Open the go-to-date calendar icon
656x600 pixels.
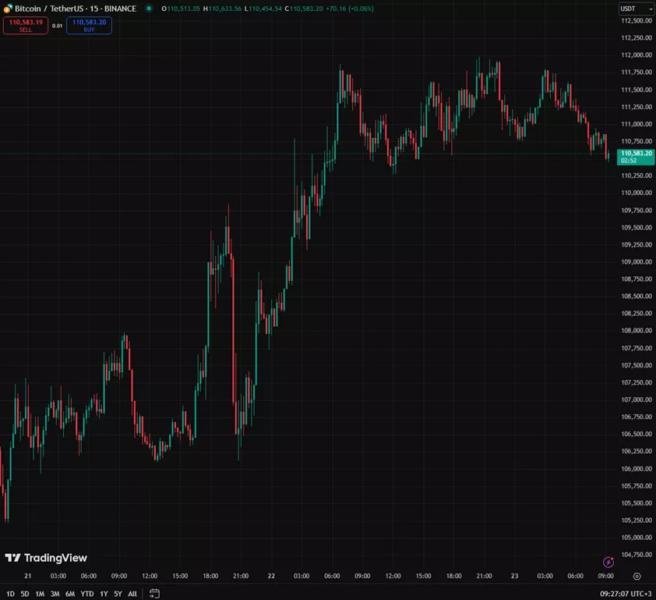pos(154,593)
